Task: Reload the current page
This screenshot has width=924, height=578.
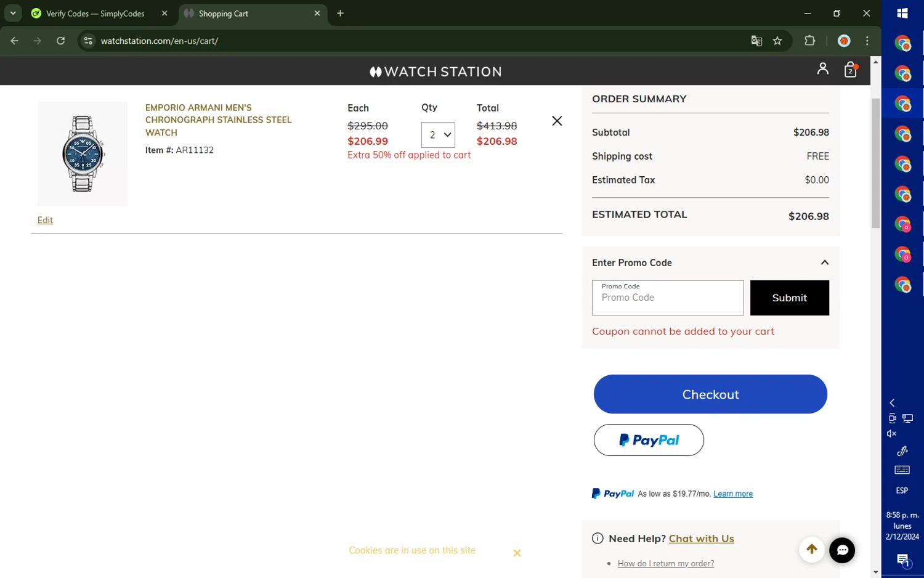Action: point(60,41)
